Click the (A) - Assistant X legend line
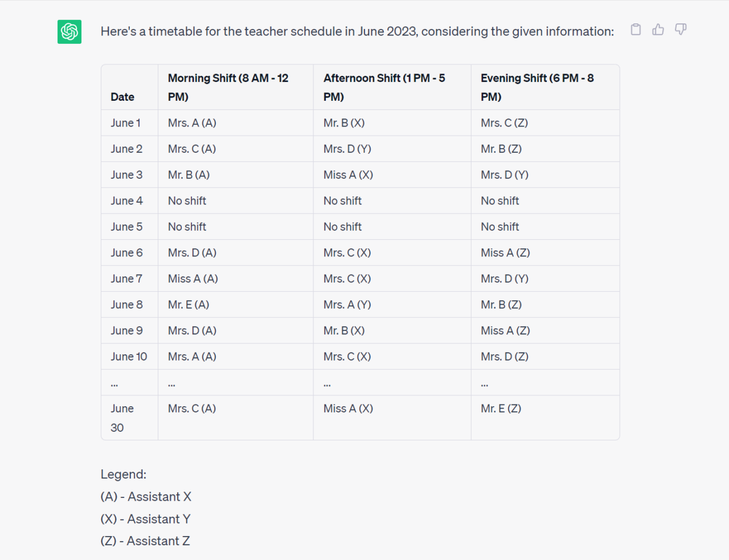This screenshot has width=729, height=560. pos(146,497)
